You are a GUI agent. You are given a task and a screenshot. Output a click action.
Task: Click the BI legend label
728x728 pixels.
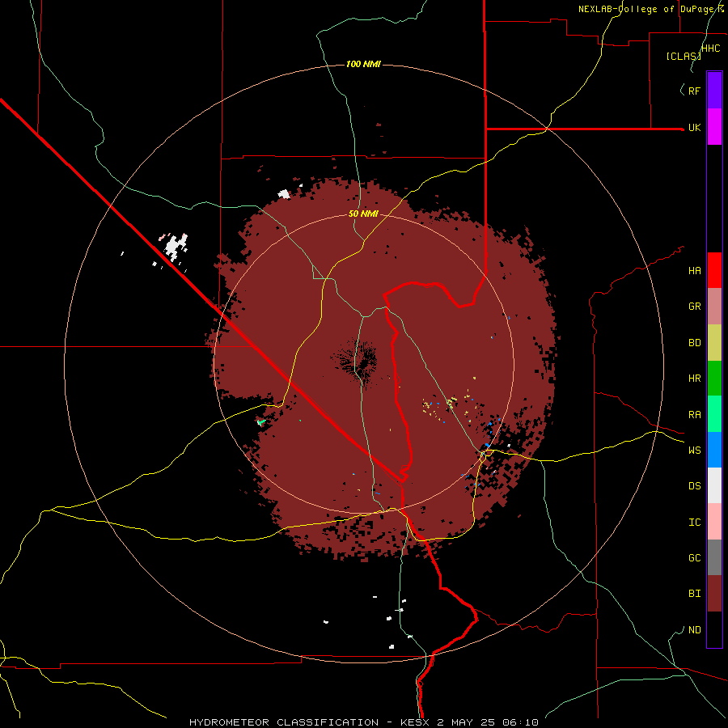coord(694,594)
